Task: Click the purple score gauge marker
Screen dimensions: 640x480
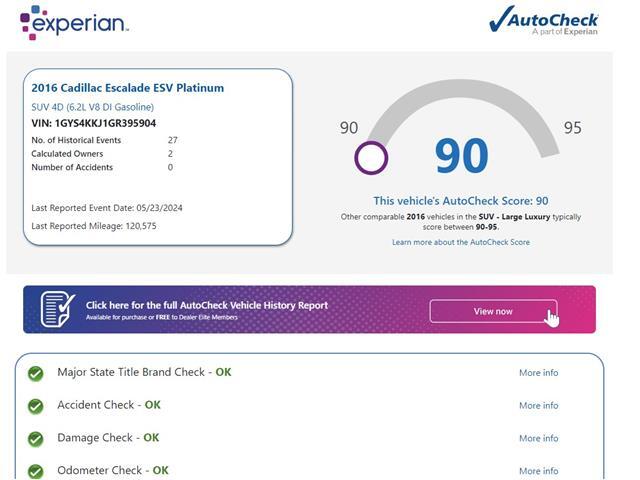Action: coord(371,158)
